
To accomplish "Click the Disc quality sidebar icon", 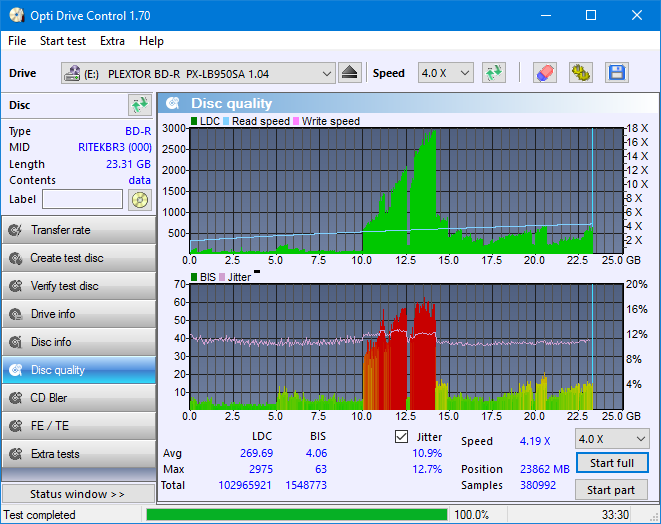I will (x=16, y=370).
